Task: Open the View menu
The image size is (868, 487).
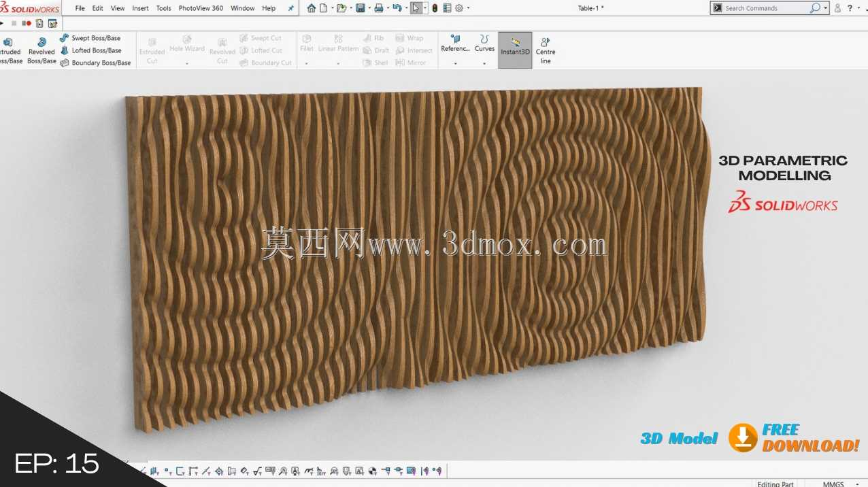Action: pyautogui.click(x=118, y=8)
